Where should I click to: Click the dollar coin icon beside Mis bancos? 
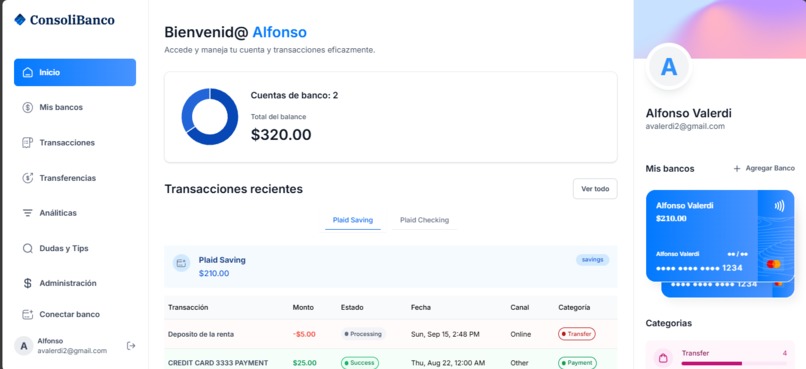point(28,107)
